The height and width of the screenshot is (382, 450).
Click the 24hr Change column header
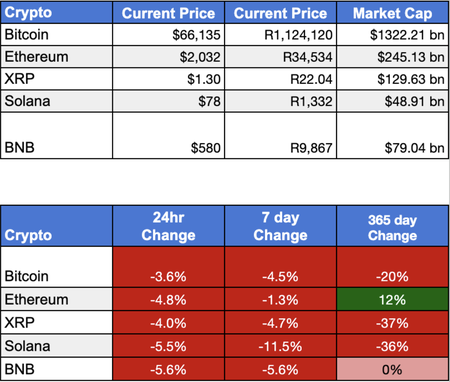[x=169, y=226]
